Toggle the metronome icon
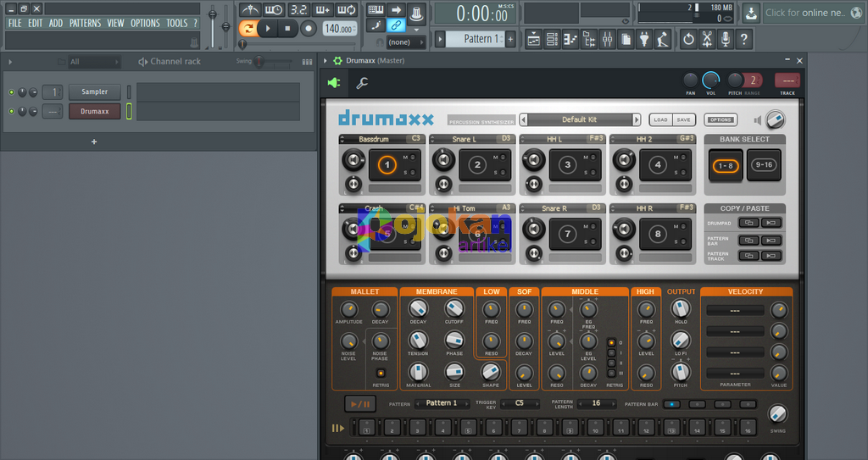 250,10
